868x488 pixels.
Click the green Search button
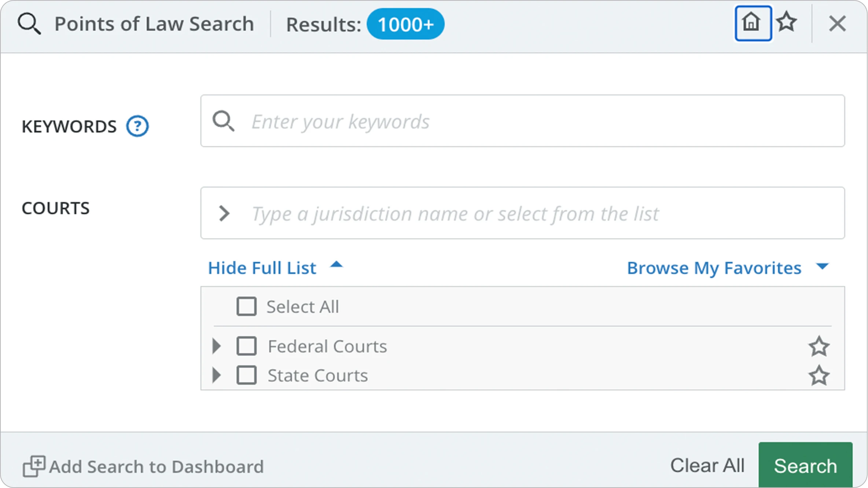(805, 466)
